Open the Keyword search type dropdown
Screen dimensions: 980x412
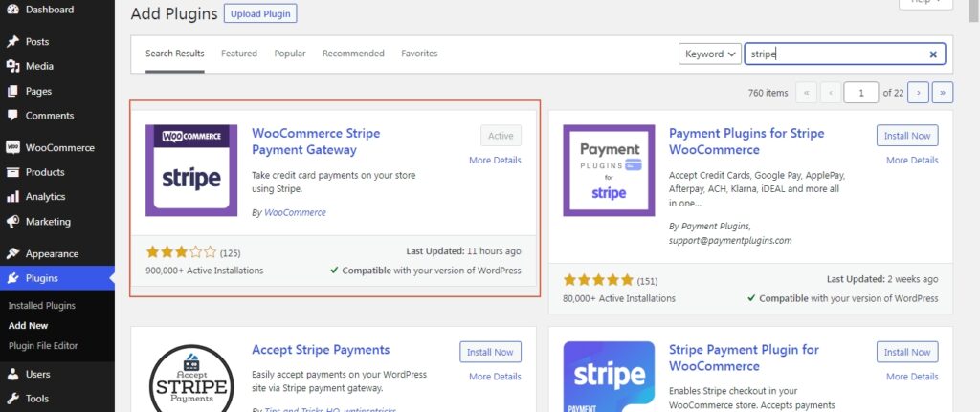coord(710,54)
